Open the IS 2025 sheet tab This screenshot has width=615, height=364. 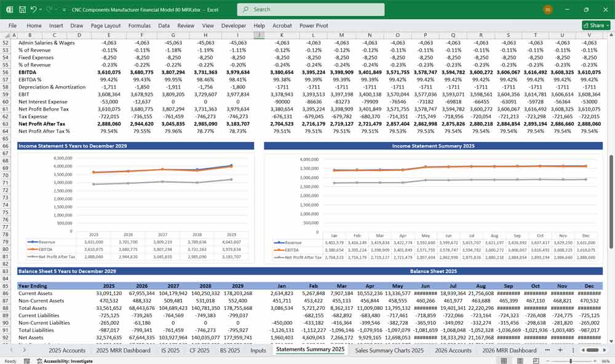(170, 350)
